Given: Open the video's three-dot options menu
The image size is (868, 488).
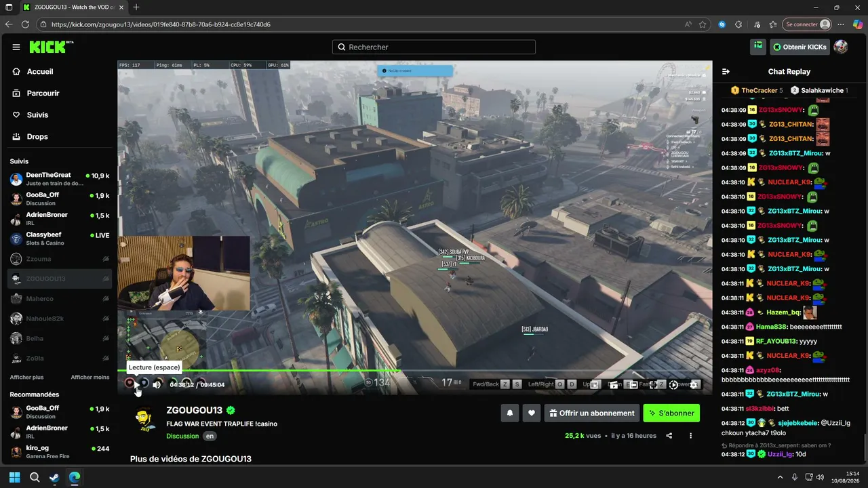Looking at the screenshot, I should (690, 436).
